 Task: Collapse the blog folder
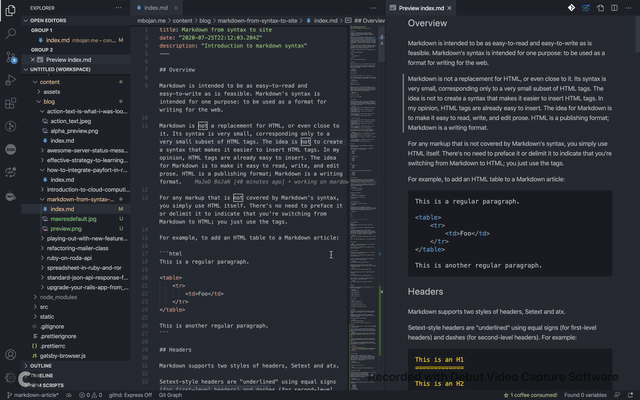pos(49,102)
